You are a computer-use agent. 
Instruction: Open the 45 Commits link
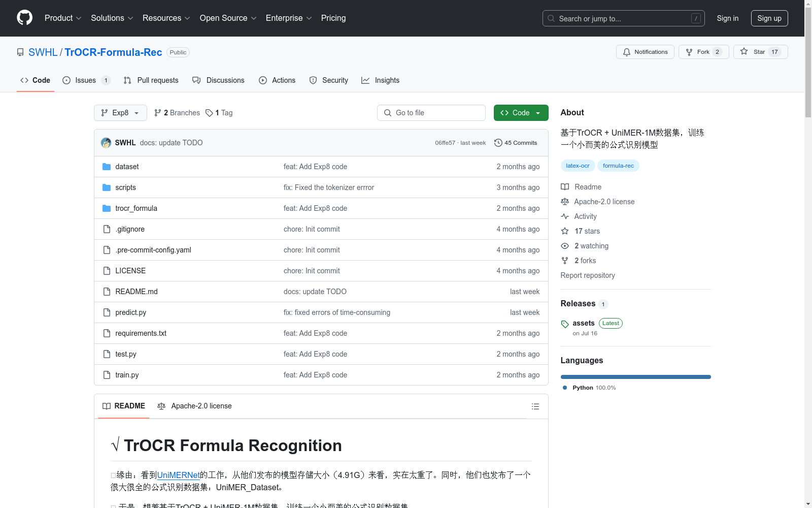coord(516,143)
